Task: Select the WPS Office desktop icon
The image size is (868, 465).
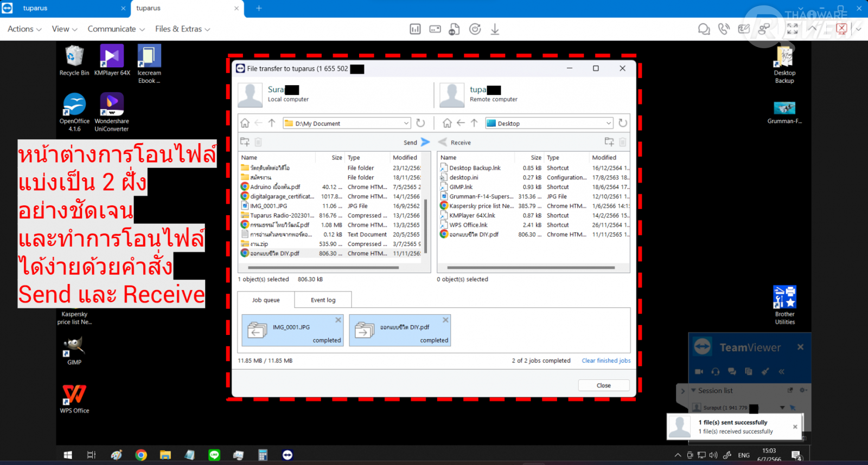Action: pos(74,399)
